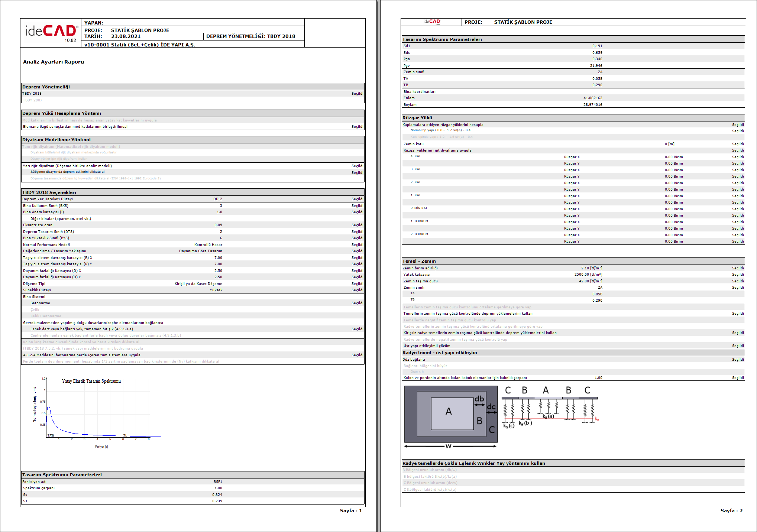757x532 pixels.
Task: Select the Diyafram Modelleme Yöntemi header
Action: click(56, 140)
